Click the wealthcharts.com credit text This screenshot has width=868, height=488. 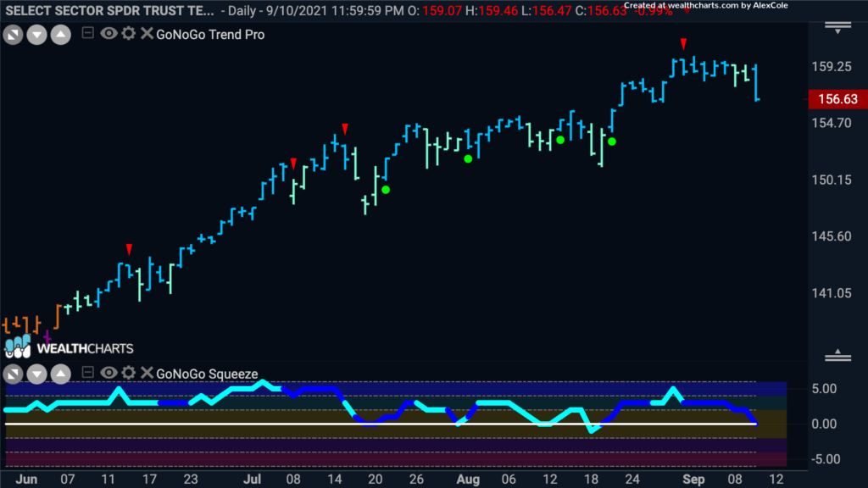(x=706, y=6)
